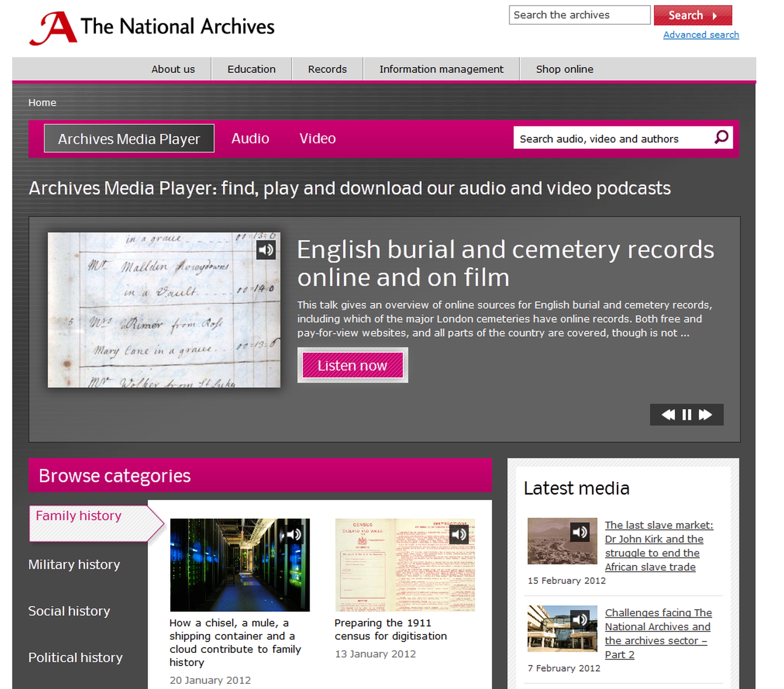Click speaker icon on slave market thumbnail
This screenshot has width=784, height=689.
[580, 532]
